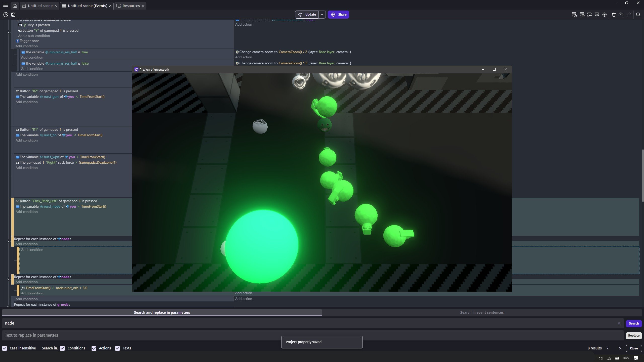
Task: Go to the Home tab
Action: pos(15,6)
